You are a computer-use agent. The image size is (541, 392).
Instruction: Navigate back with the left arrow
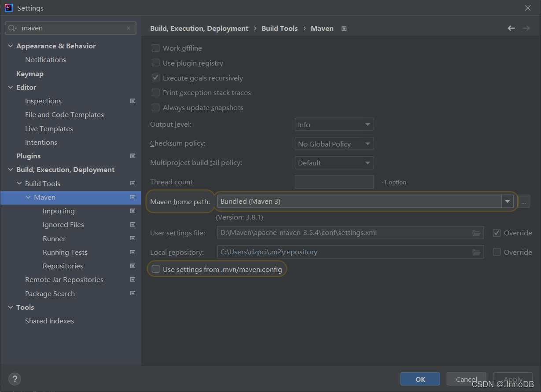click(x=511, y=28)
